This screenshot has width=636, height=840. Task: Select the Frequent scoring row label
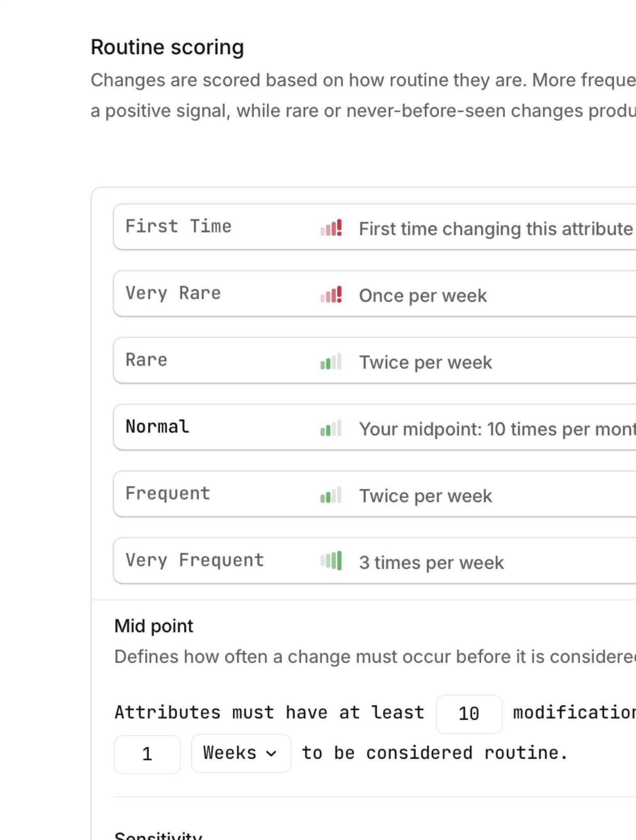(x=168, y=493)
